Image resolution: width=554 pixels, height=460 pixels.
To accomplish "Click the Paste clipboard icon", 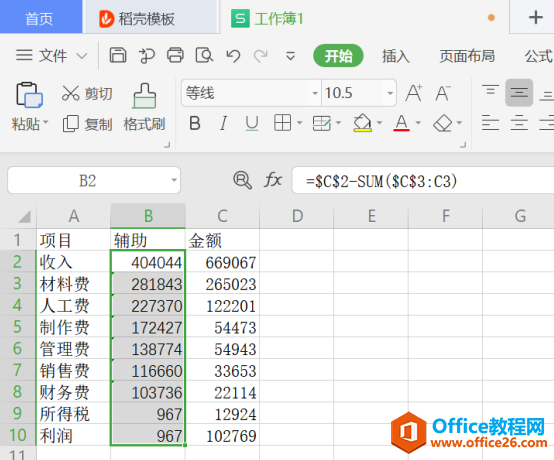I will [x=29, y=95].
